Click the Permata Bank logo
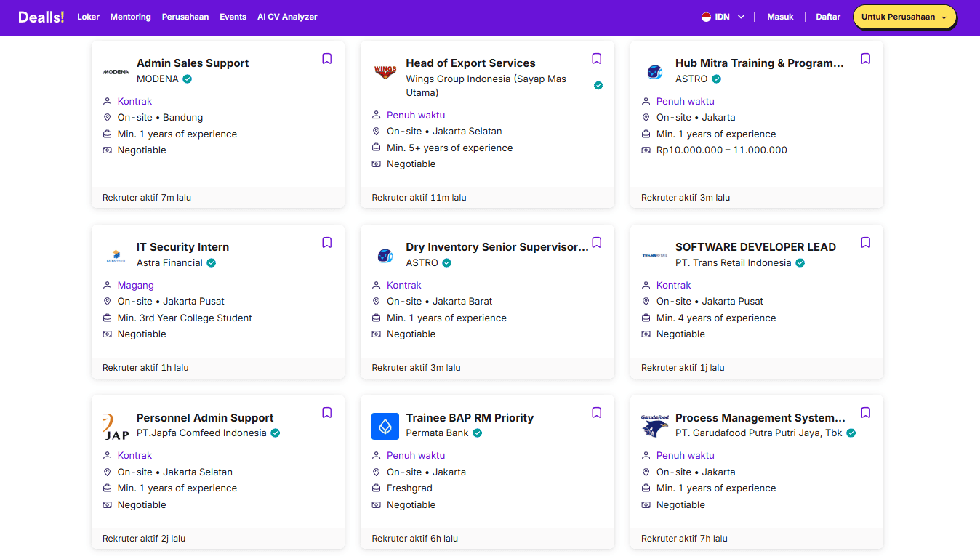 click(x=385, y=426)
